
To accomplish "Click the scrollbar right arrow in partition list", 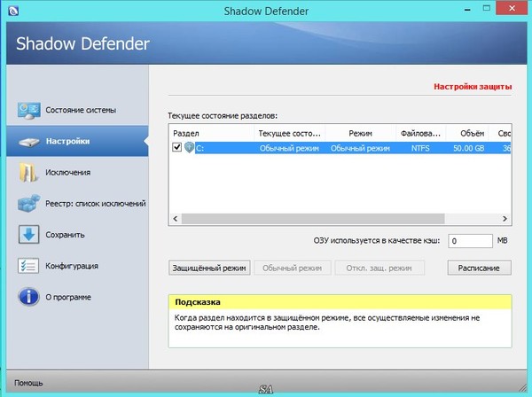I will coord(505,219).
